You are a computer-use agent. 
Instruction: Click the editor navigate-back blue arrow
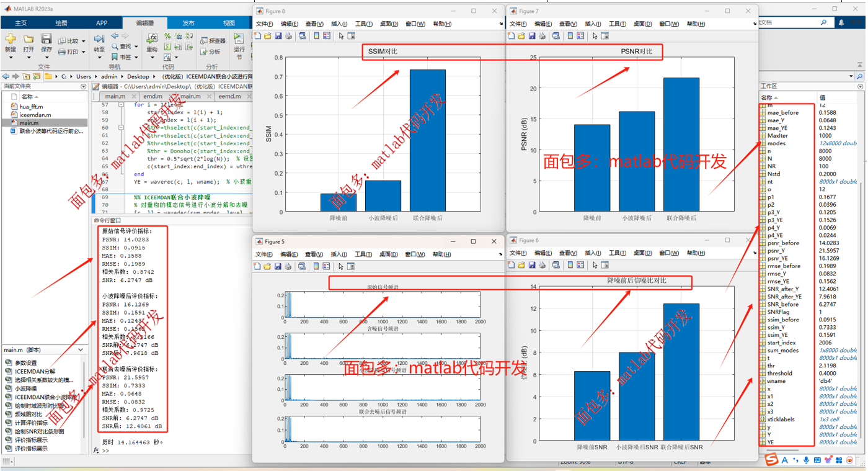point(115,37)
